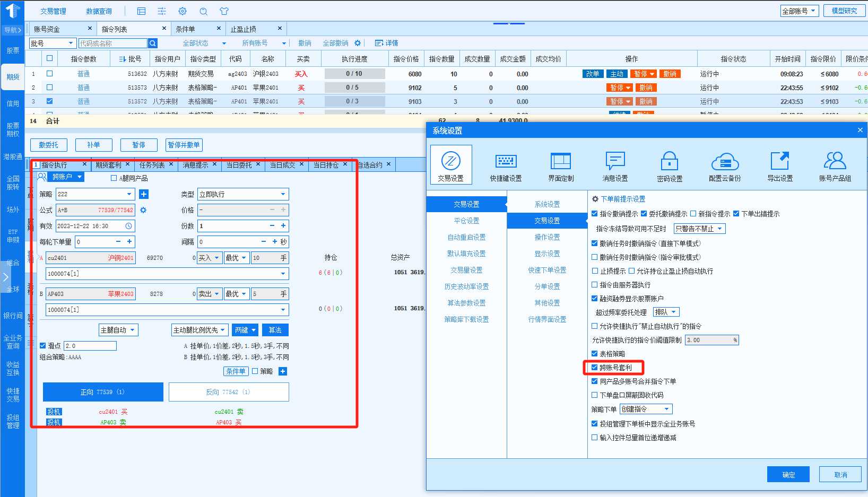Open 消息设置 message icon

pos(615,161)
